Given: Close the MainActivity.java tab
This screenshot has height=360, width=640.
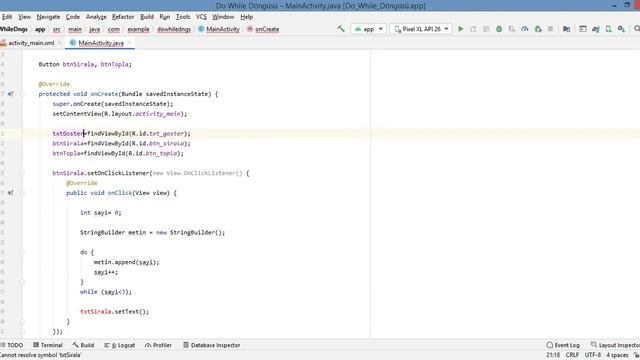Looking at the screenshot, I should [x=129, y=43].
